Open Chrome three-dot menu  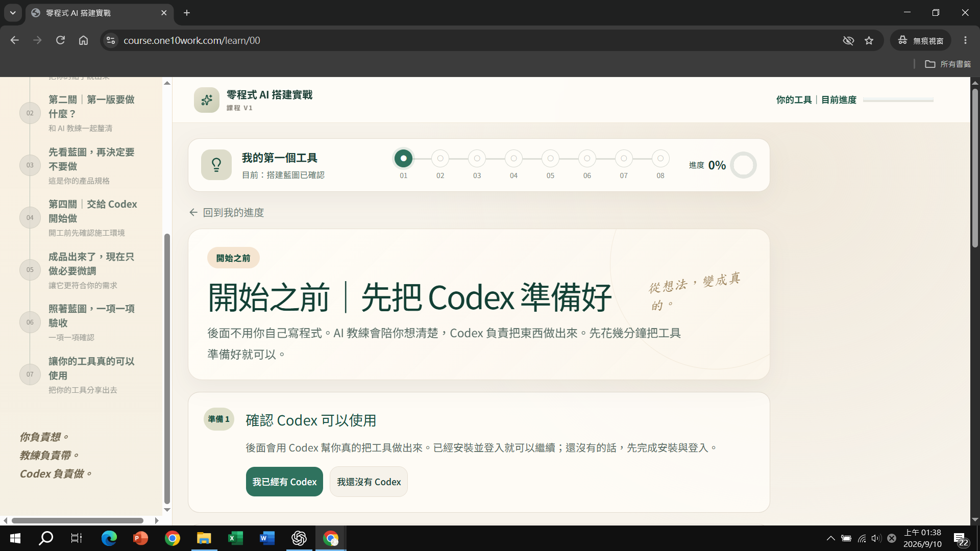pos(965,40)
